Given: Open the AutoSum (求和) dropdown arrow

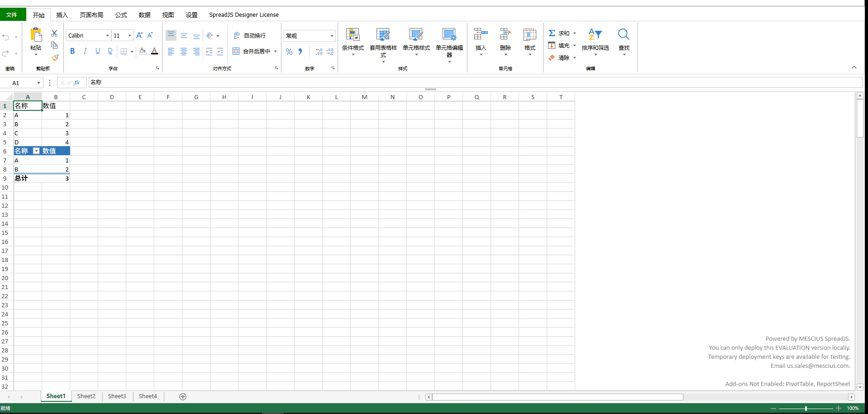Looking at the screenshot, I should tap(575, 33).
